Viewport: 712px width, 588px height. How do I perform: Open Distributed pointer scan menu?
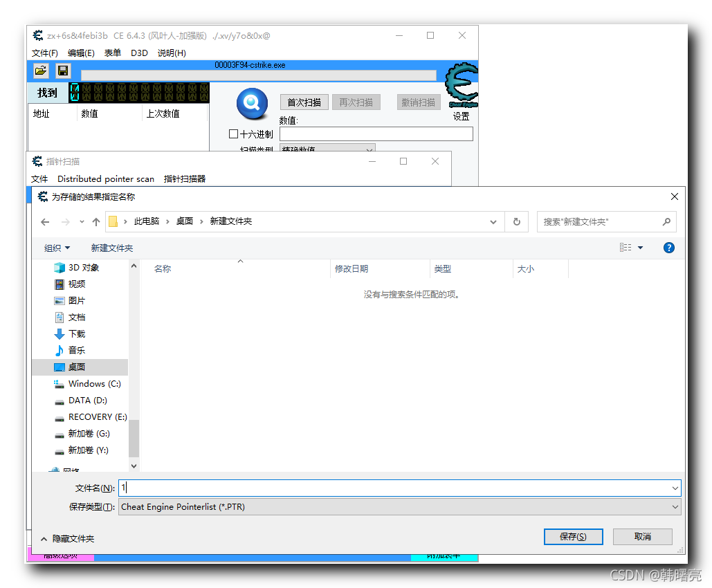[x=106, y=179]
